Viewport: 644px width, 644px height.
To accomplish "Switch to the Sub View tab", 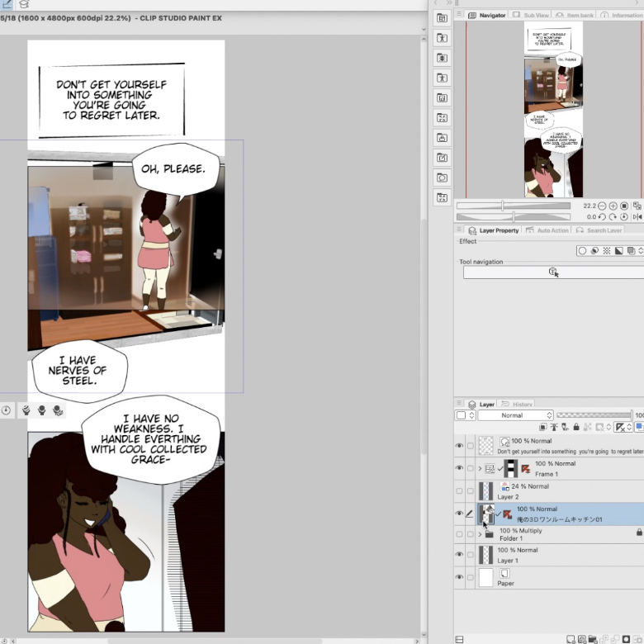I will pos(531,15).
